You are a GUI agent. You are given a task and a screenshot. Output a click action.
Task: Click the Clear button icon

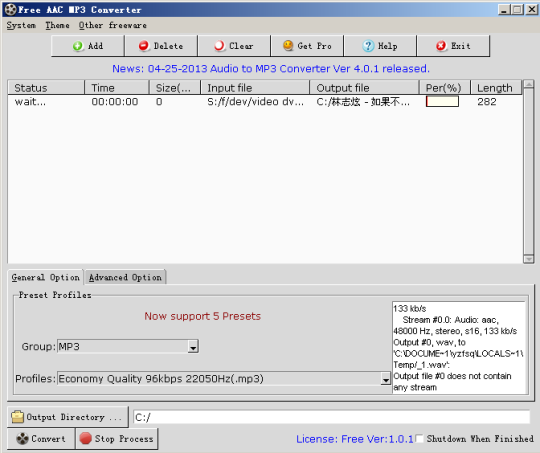[219, 46]
